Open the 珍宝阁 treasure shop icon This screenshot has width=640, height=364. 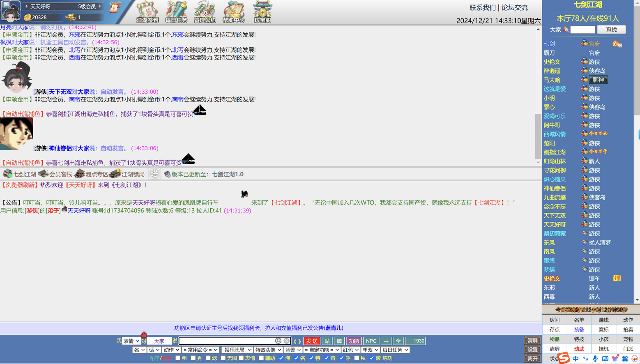(262, 12)
